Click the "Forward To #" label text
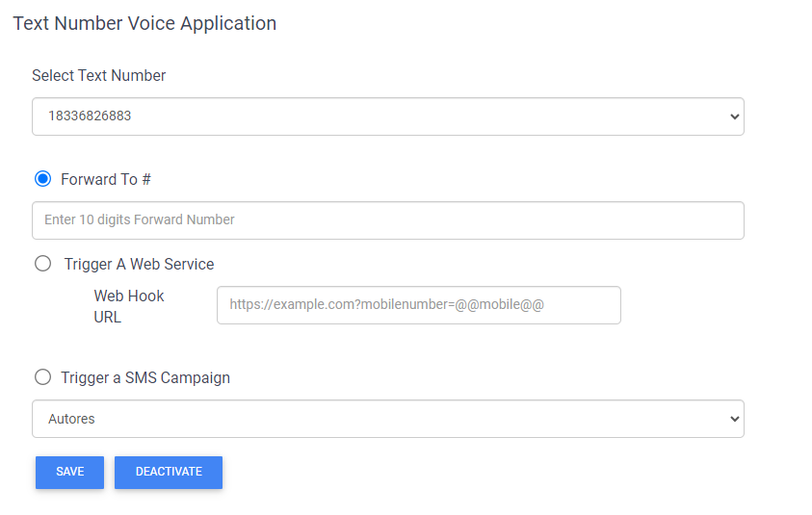 [106, 179]
